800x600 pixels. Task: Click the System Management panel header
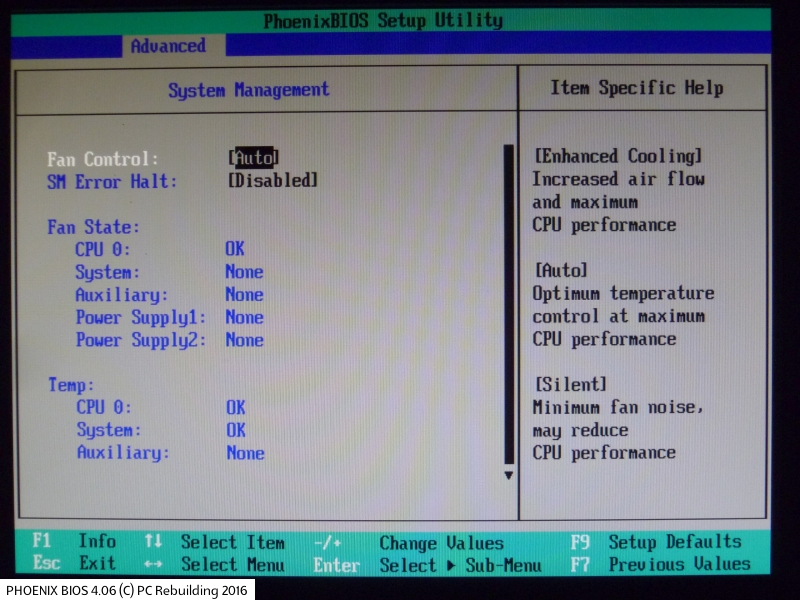tap(248, 90)
